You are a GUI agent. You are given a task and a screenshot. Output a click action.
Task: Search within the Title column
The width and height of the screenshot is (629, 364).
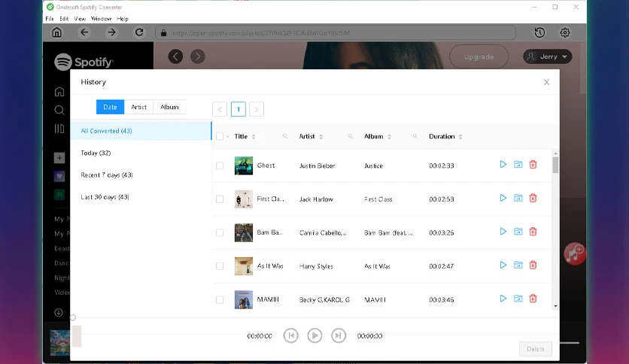(x=285, y=136)
